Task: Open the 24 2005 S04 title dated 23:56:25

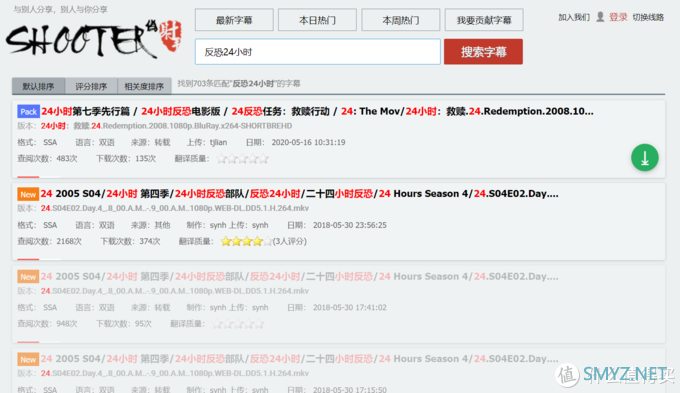Action: (x=299, y=194)
